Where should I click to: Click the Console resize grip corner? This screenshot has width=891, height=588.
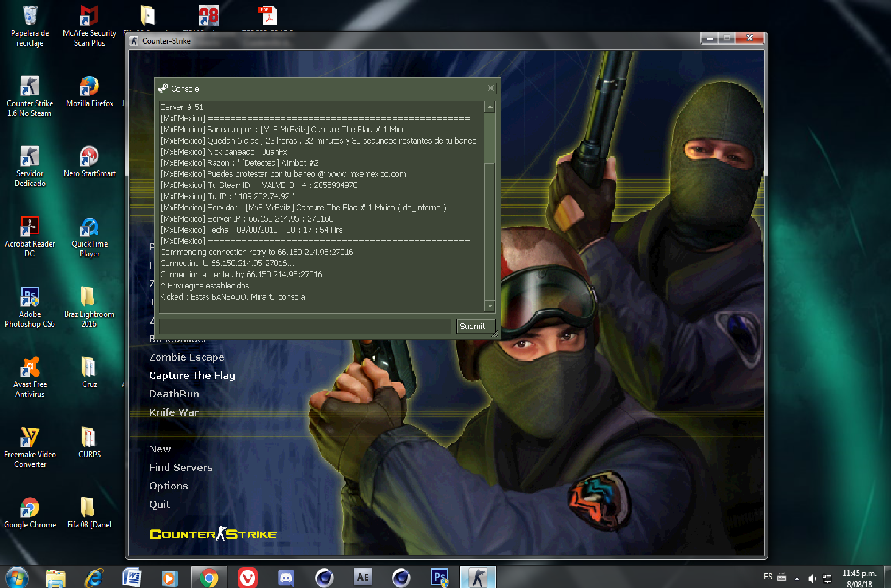(x=495, y=334)
